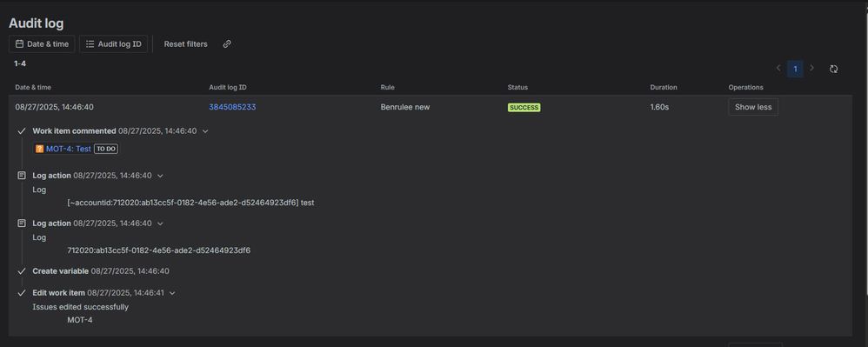Open MOT-4: Test work item link
The image size is (868, 347).
(69, 149)
